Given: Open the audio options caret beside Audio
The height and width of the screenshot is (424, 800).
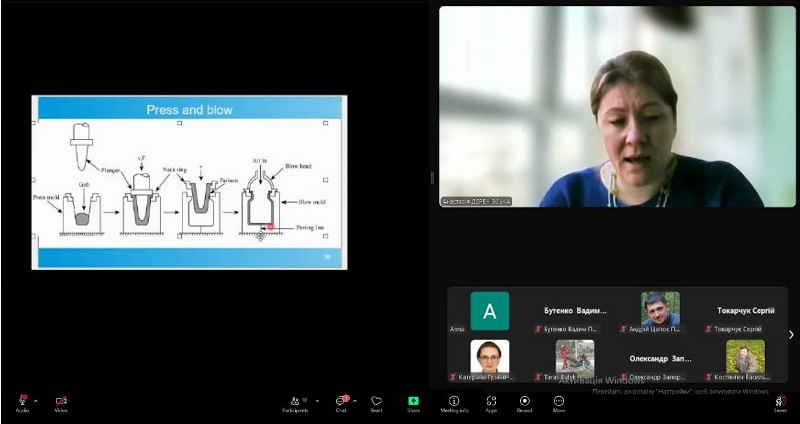Looking at the screenshot, I should click(x=36, y=401).
